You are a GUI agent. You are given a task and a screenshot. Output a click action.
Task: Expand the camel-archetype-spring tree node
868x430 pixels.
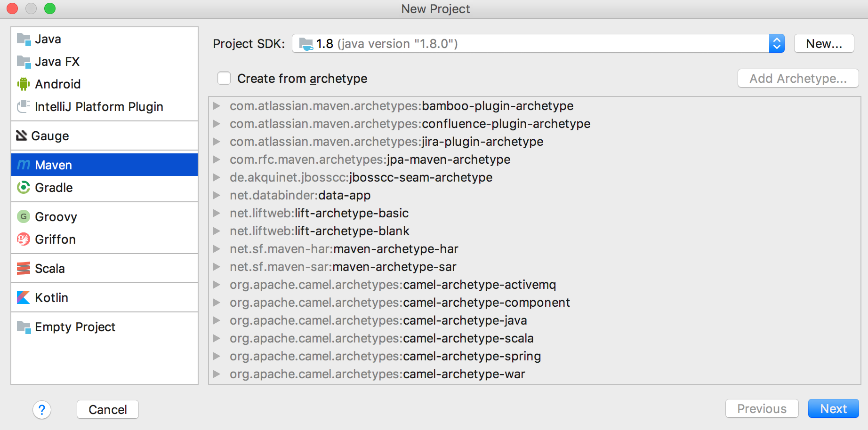click(x=217, y=356)
